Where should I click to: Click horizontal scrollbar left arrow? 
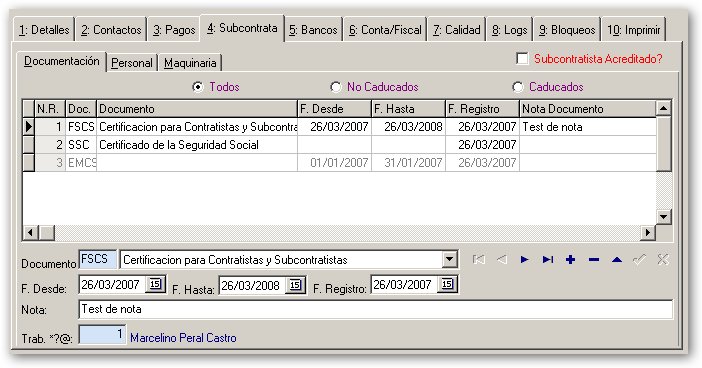tap(30, 232)
